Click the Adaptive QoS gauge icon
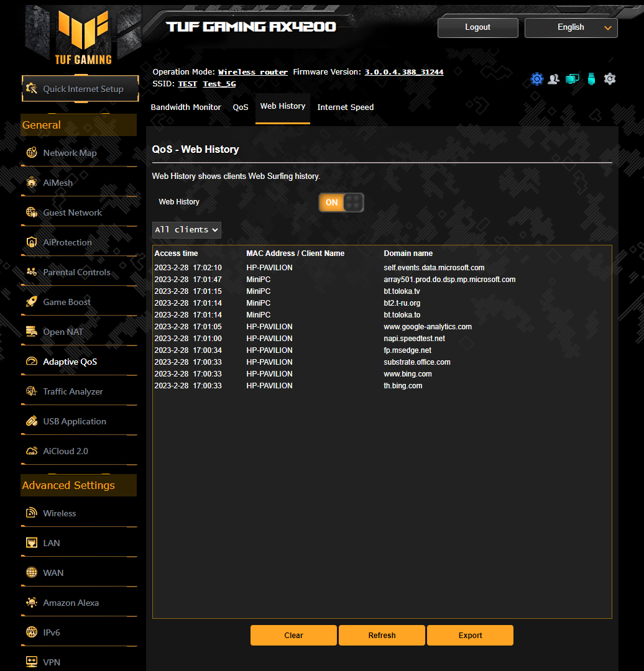 [x=32, y=362]
